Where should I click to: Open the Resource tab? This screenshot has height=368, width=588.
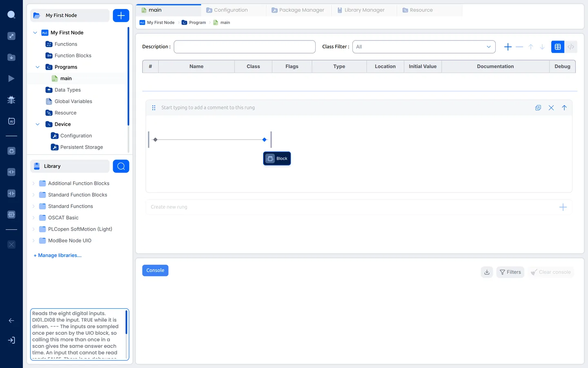tap(429, 10)
